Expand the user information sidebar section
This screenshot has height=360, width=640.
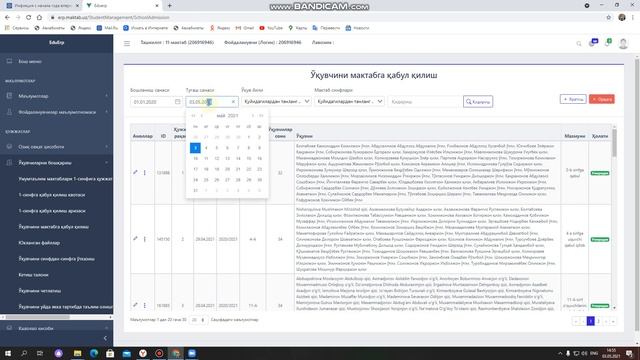(56, 112)
